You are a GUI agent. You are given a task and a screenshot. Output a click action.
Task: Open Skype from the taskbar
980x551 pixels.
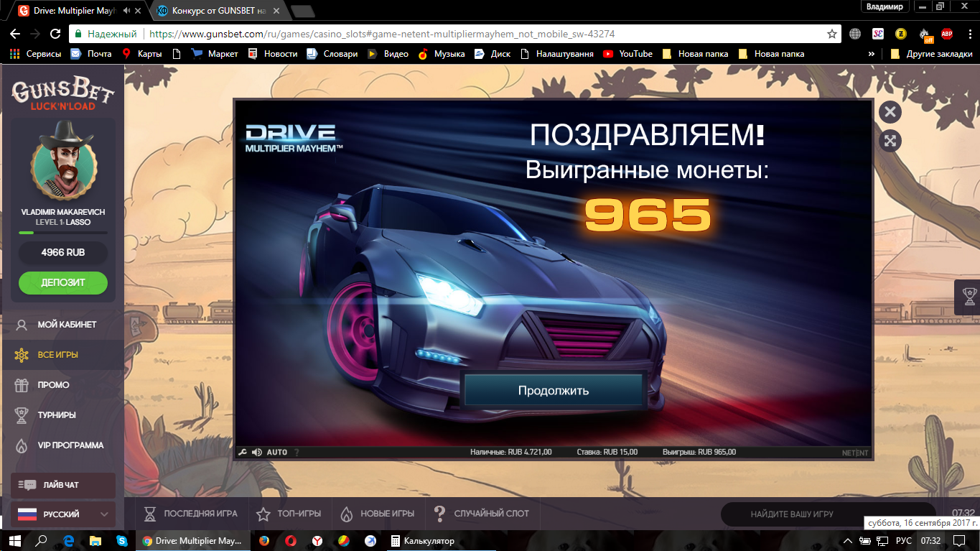coord(122,540)
